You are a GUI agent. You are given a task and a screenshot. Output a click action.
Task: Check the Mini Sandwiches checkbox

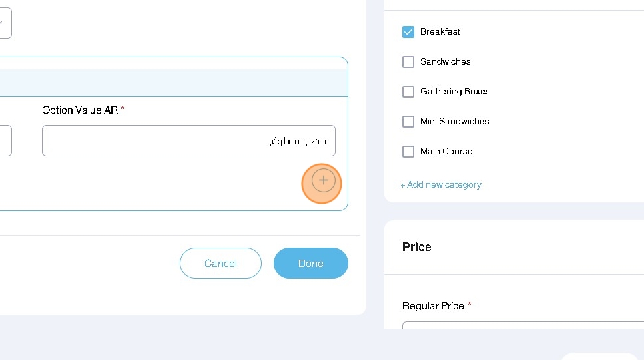[408, 122]
